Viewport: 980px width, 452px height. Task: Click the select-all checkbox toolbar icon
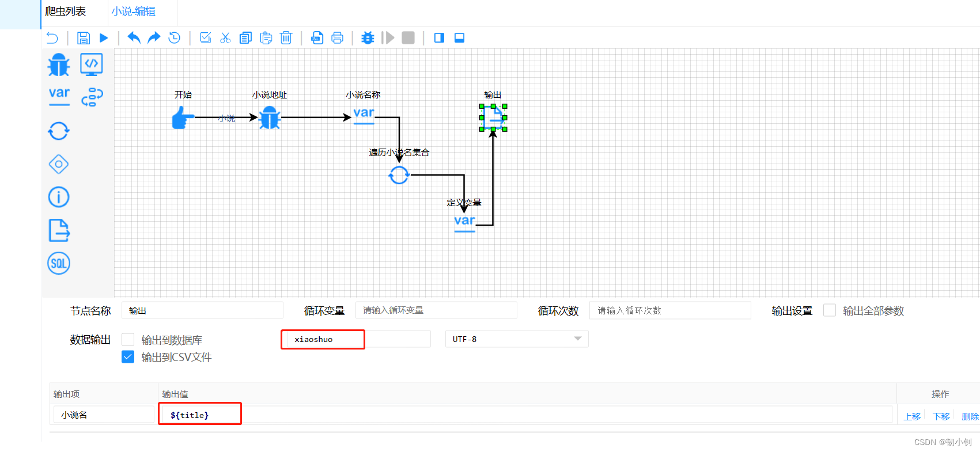point(205,38)
